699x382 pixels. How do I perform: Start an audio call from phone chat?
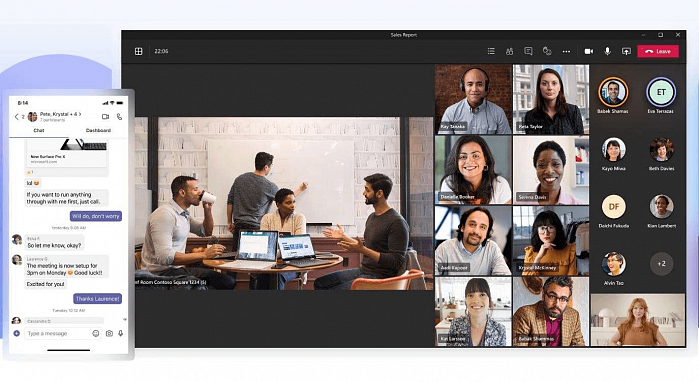(x=119, y=117)
